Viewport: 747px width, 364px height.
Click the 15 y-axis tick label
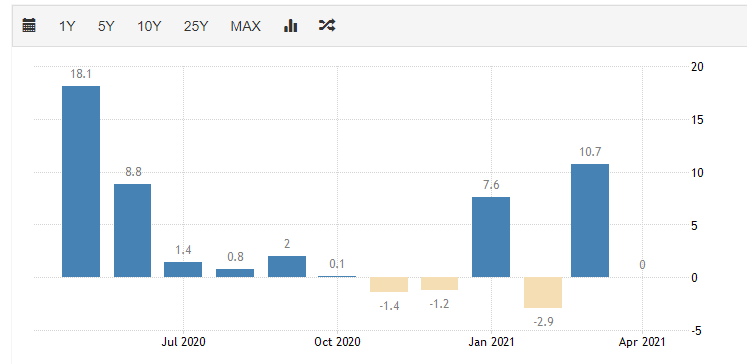point(697,119)
